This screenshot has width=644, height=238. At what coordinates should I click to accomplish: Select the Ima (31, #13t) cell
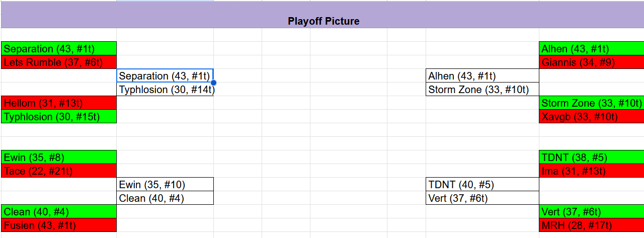click(x=591, y=171)
